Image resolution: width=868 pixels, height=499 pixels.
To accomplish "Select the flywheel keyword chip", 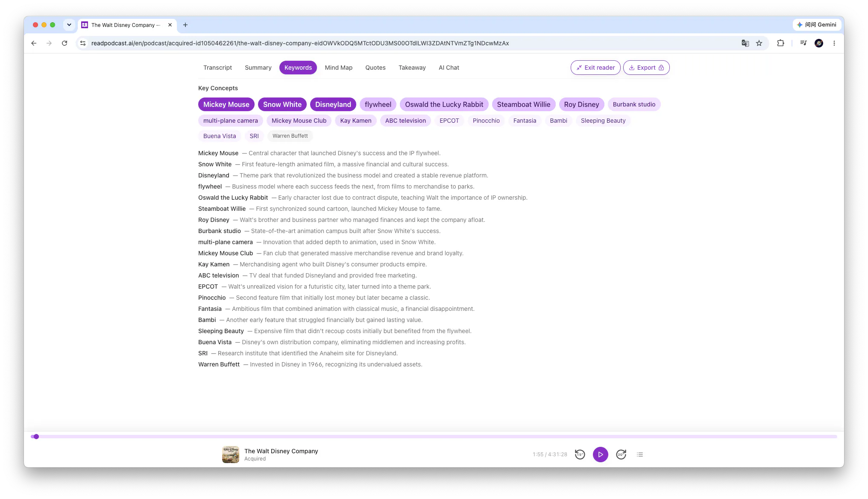I will tap(378, 104).
